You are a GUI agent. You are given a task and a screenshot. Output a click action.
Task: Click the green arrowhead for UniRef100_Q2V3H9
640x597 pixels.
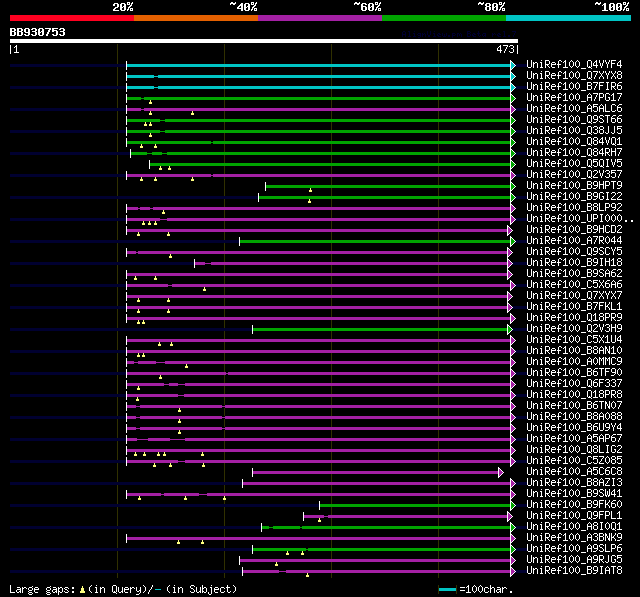pyautogui.click(x=510, y=329)
